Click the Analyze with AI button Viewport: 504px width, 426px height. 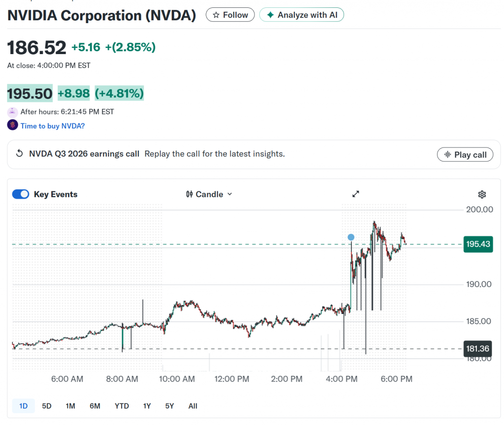pyautogui.click(x=302, y=15)
